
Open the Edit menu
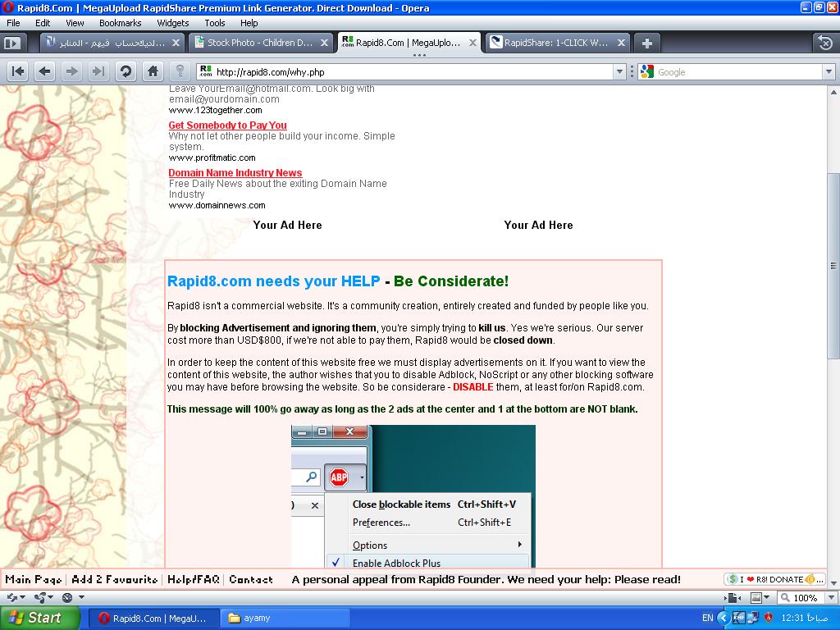[x=43, y=23]
